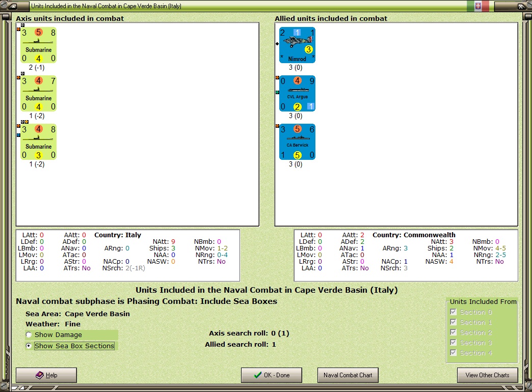This screenshot has width=532, height=392.
Task: Open the Naval Combat Chart
Action: tap(348, 375)
